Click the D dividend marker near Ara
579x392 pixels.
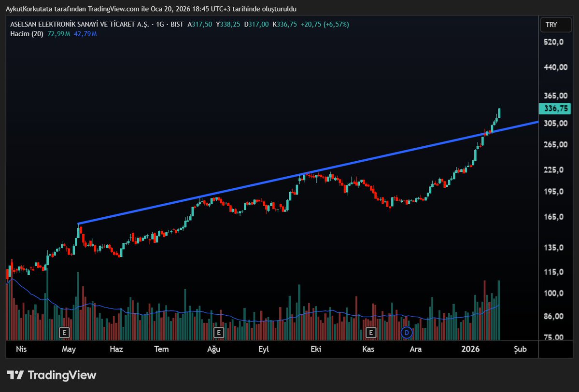(x=407, y=333)
